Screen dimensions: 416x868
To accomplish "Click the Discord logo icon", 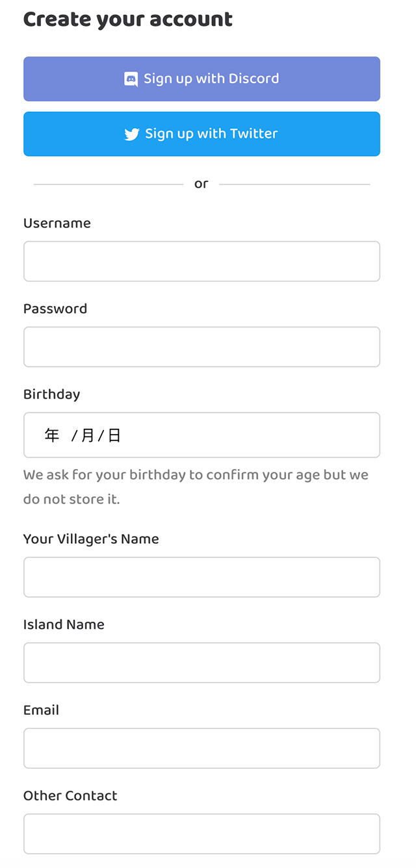I will [x=131, y=79].
